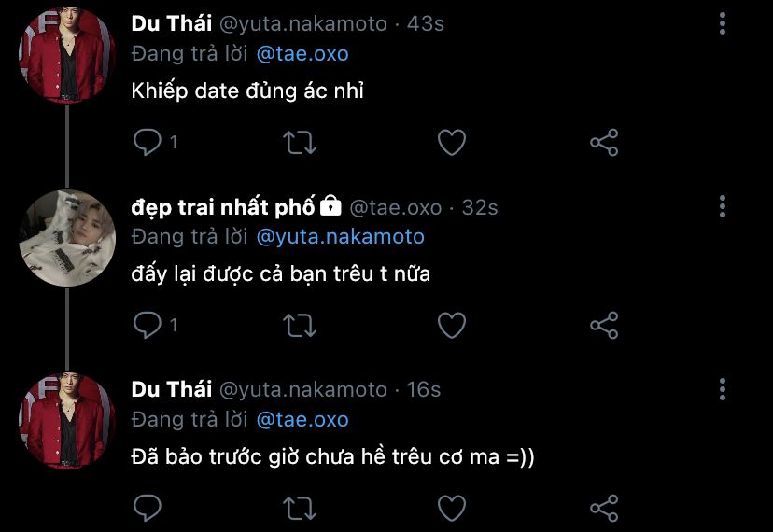Viewport: 773px width, 532px height.
Task: Share the đẹp trai nhất phố tweet
Action: click(x=605, y=325)
